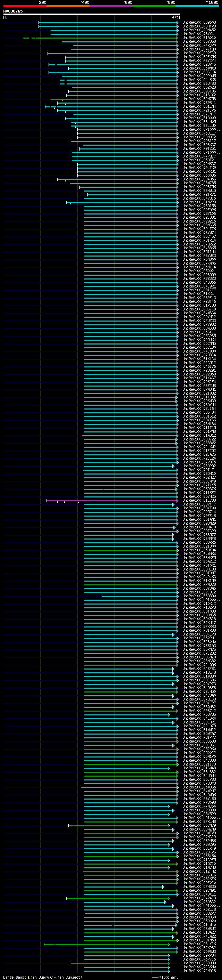The width and height of the screenshot is (222, 980).
Task: Open hit UniRef100_B1A010
Action: 199,38
